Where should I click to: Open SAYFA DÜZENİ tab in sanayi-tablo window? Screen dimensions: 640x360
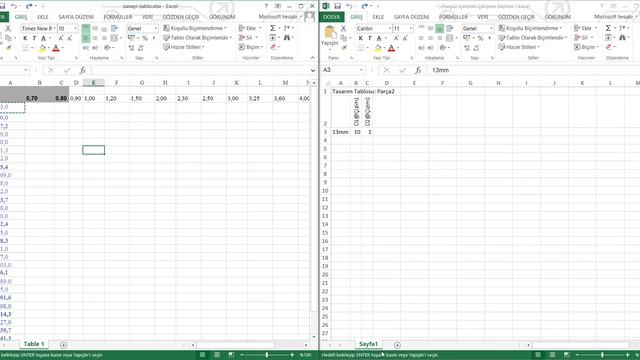coord(76,17)
